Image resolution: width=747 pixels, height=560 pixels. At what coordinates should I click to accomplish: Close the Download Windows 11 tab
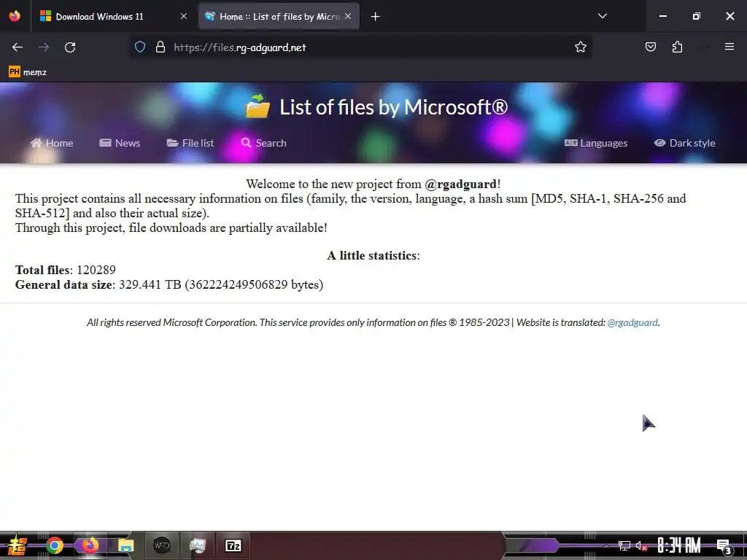click(184, 17)
